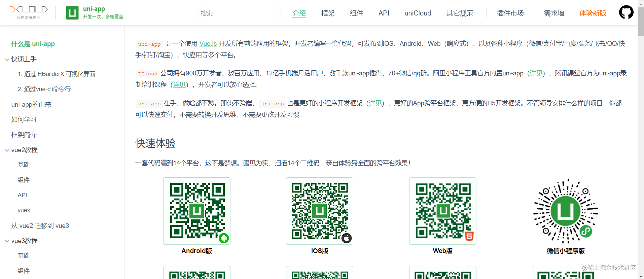The image size is (644, 279).
Task: Open 框架简介 sidebar item
Action: click(24, 135)
